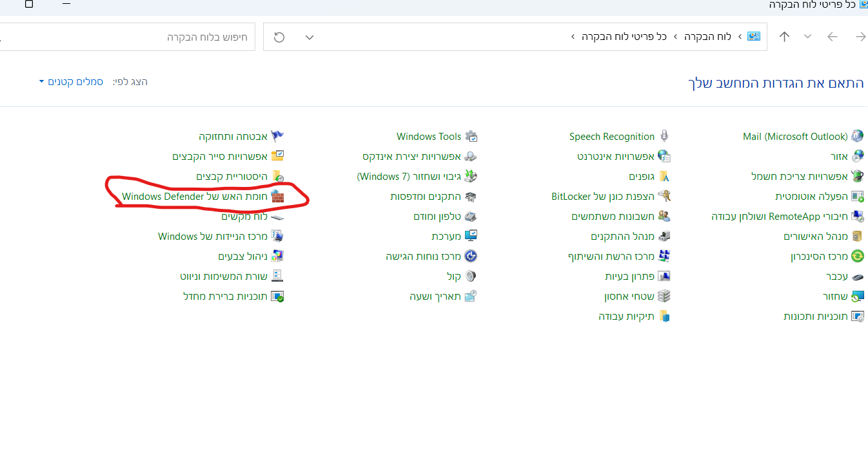Refresh the Control Panel view
This screenshot has height=468, width=868.
click(279, 37)
